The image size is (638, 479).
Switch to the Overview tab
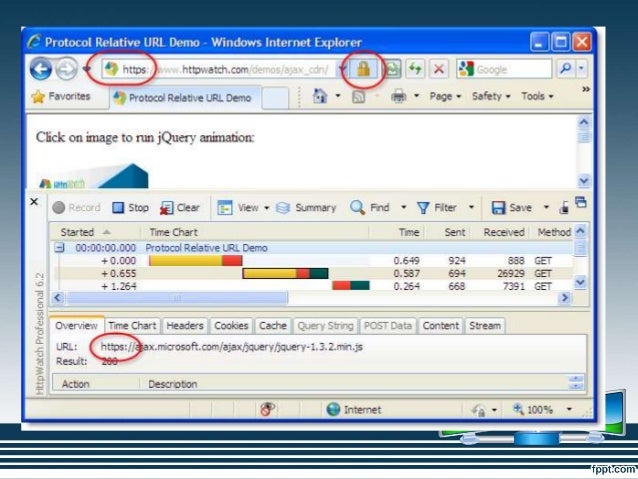click(76, 326)
